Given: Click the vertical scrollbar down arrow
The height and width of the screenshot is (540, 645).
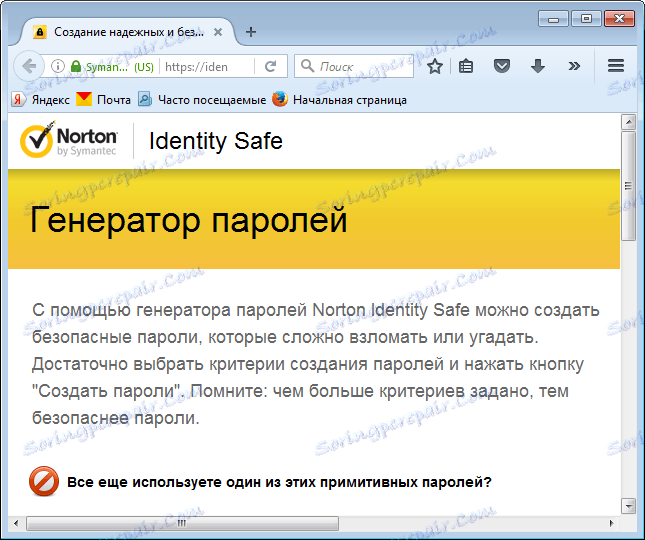Looking at the screenshot, I should [628, 505].
